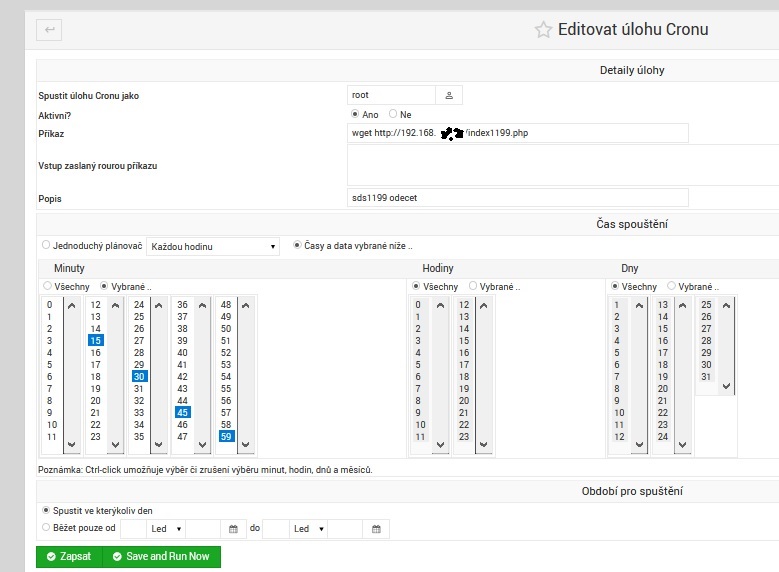
Task: Click the 'Popis' description field
Action: coord(518,198)
